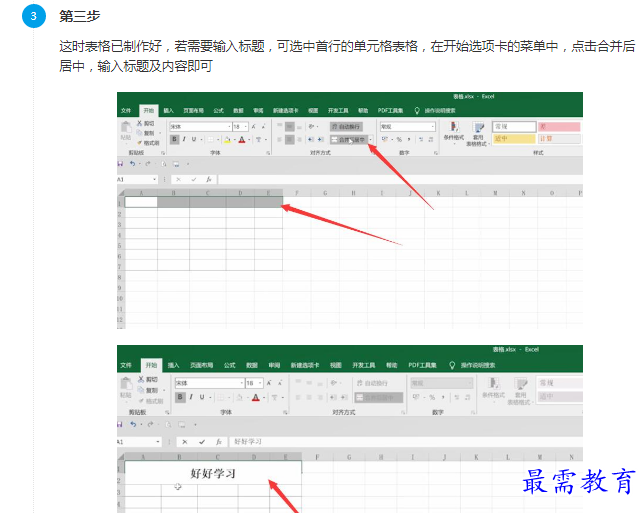This screenshot has height=513, width=644.
Task: Select PDF工具集 tab in second screenshot
Action: [x=423, y=365]
